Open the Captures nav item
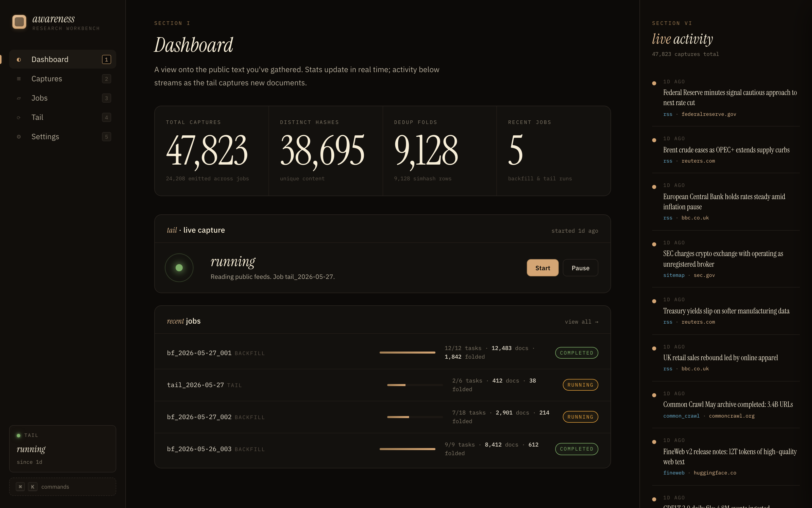This screenshot has height=508, width=812. pyautogui.click(x=62, y=79)
